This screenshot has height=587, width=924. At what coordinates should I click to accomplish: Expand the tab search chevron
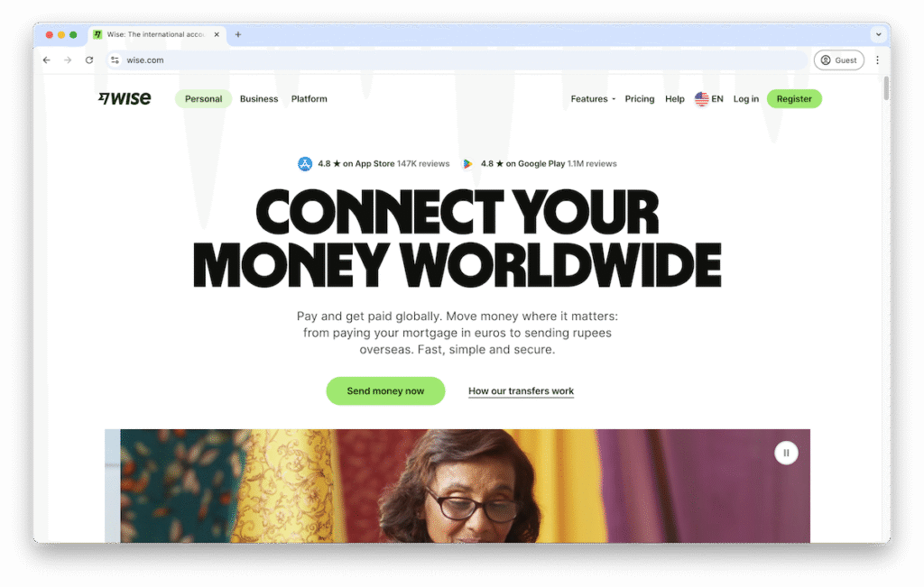pos(878,34)
